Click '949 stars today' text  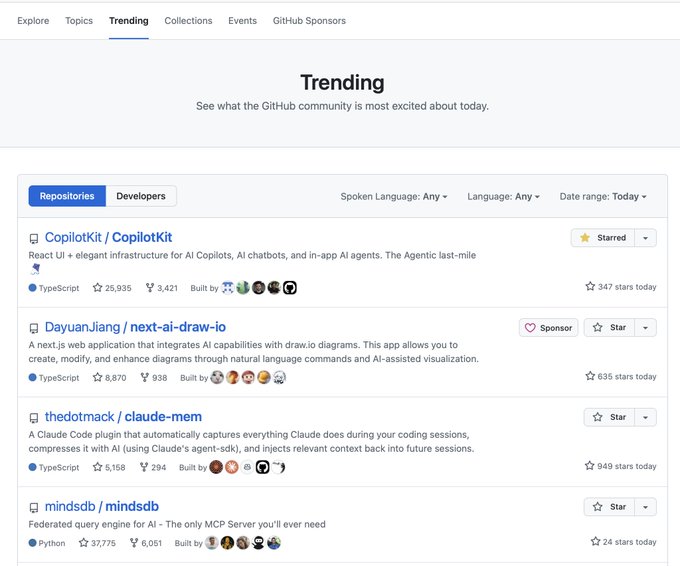pyautogui.click(x=627, y=466)
